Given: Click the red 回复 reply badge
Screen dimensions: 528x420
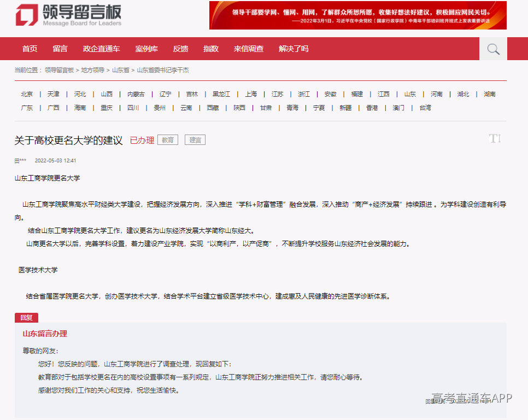Looking at the screenshot, I should (26, 318).
